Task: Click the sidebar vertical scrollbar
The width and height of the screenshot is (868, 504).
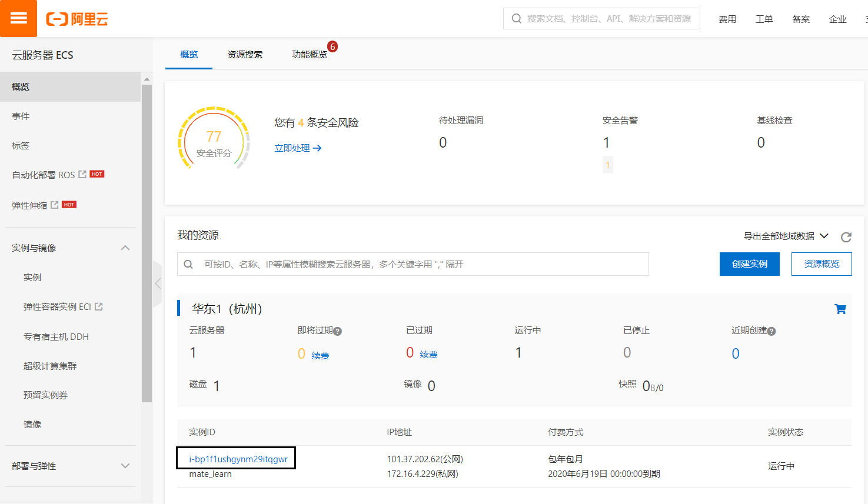Action: tap(147, 243)
